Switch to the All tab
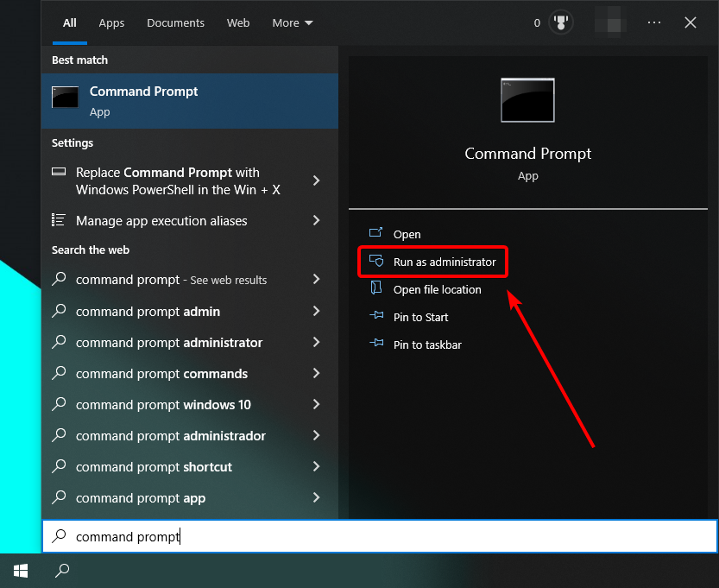This screenshot has width=719, height=588. tap(70, 23)
